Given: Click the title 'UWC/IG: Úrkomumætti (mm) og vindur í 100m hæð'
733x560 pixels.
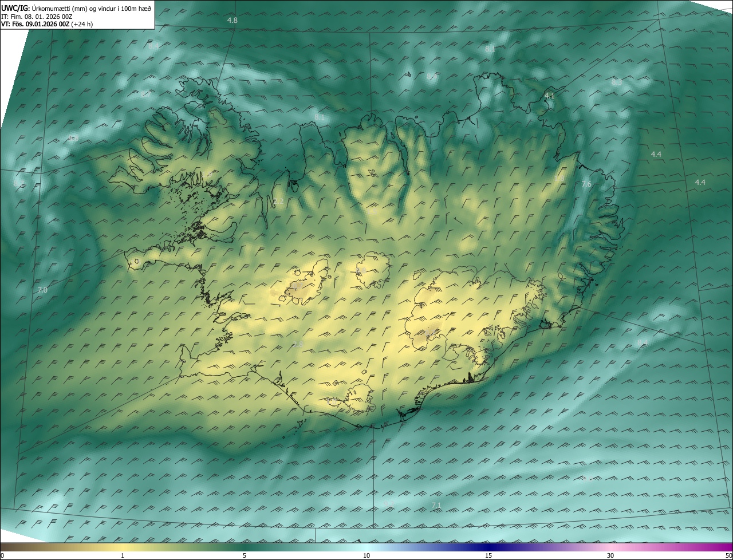Looking at the screenshot, I should pyautogui.click(x=76, y=7).
